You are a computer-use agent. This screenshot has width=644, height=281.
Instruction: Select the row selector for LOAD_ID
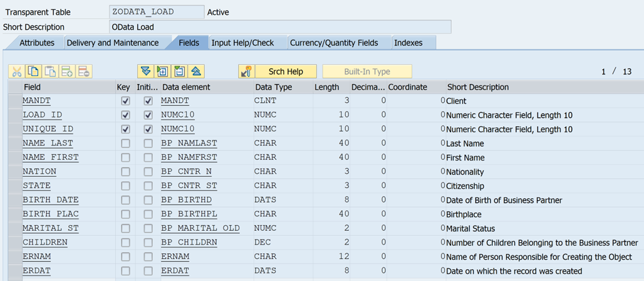pyautogui.click(x=14, y=115)
